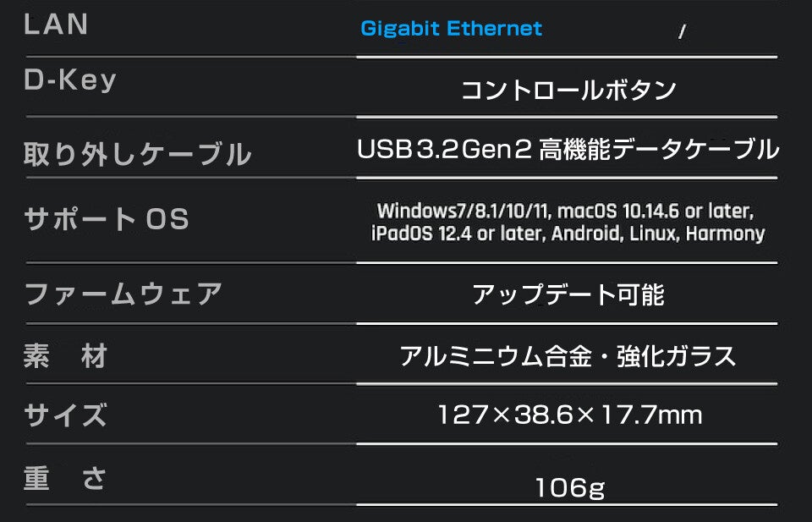The height and width of the screenshot is (522, 812).
Task: Select the Windows7/8.1/10/11 macOS support line
Action: [566, 211]
